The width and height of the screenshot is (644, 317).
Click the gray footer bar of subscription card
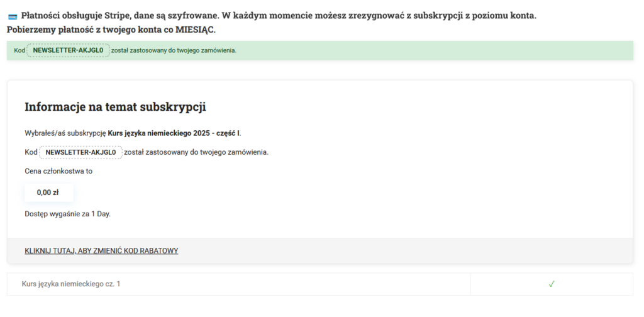(320, 251)
